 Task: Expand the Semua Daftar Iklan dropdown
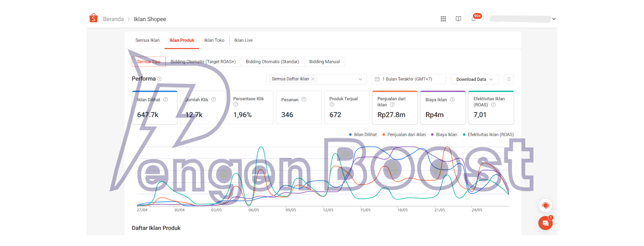(x=360, y=79)
